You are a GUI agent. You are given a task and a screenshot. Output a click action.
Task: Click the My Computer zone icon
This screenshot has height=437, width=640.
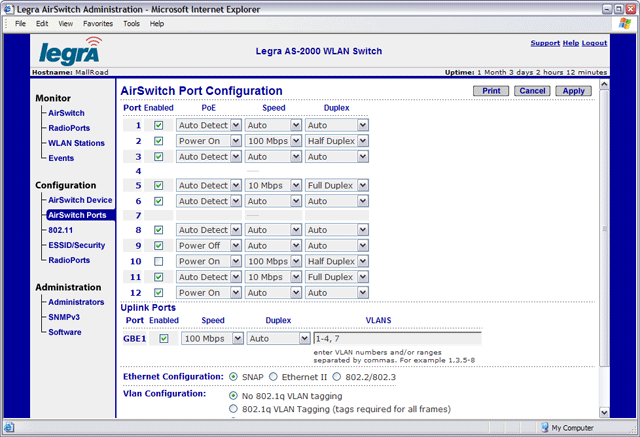tap(545, 428)
